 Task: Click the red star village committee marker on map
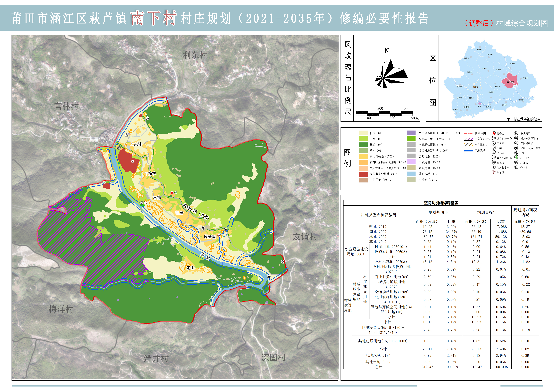click(x=172, y=193)
